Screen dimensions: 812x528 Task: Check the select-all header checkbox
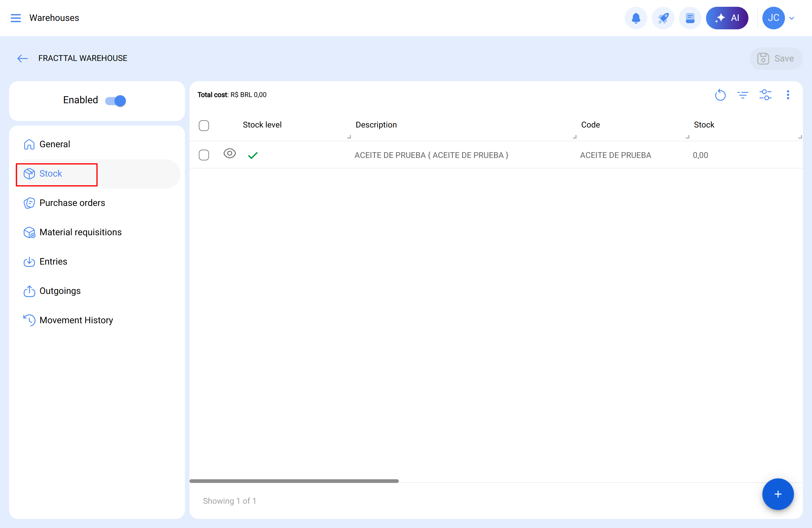[x=204, y=125]
